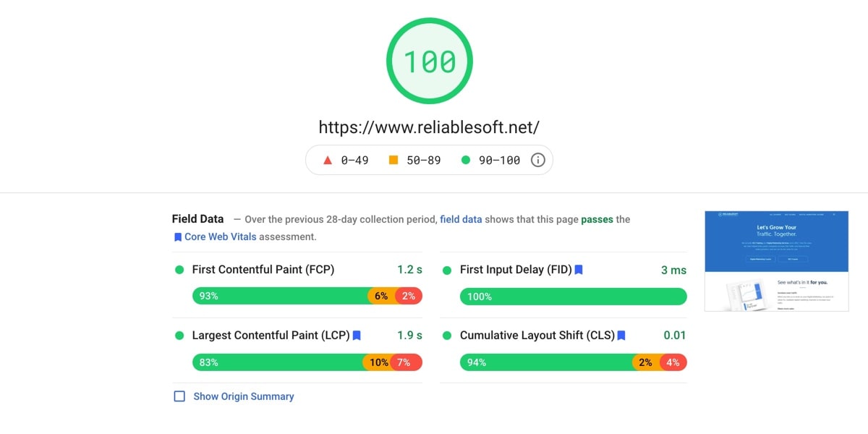Click the FID 100% green bar

click(x=573, y=297)
